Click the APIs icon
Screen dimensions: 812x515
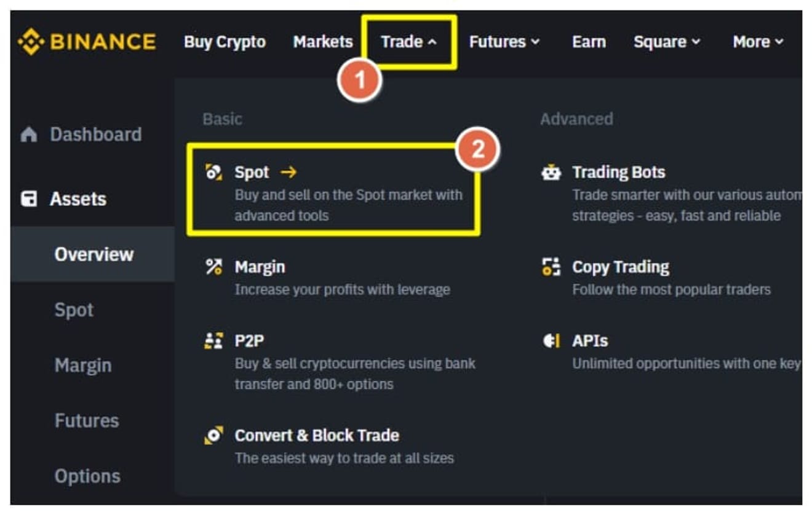551,341
